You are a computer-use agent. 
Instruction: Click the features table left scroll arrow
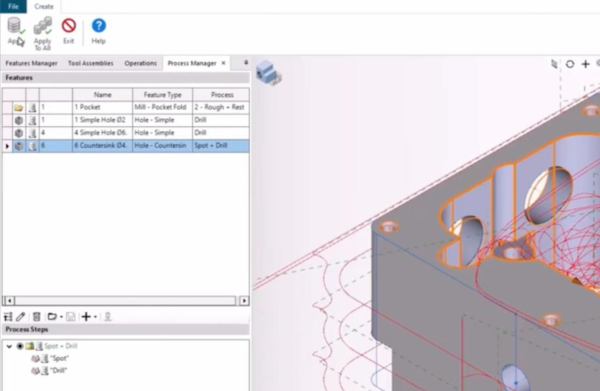tap(10, 301)
